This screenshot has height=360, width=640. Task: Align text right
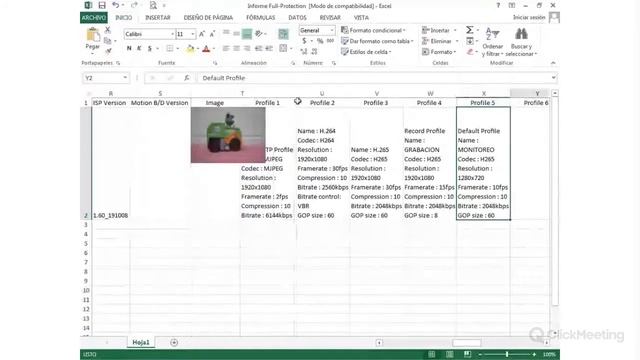click(x=247, y=49)
